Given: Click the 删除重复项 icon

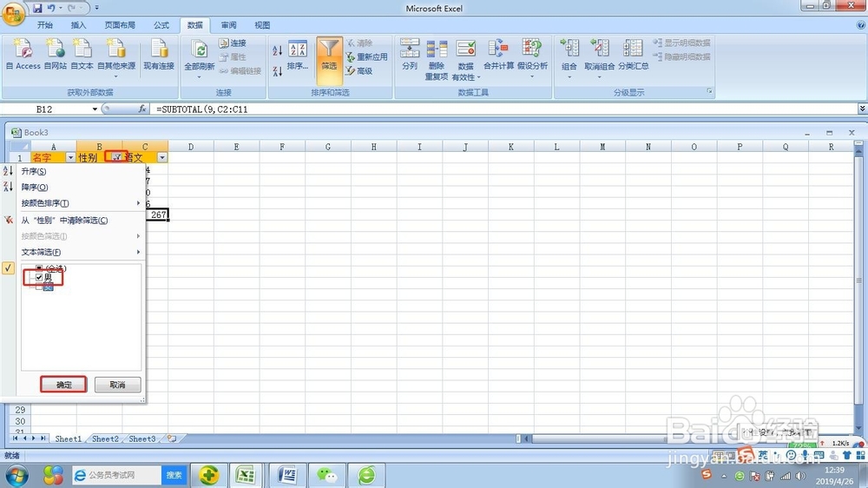Looking at the screenshot, I should coord(437,59).
